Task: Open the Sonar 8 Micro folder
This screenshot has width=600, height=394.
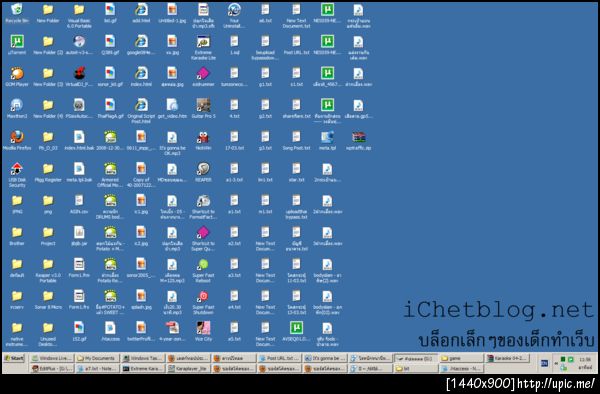Action: pyautogui.click(x=48, y=300)
